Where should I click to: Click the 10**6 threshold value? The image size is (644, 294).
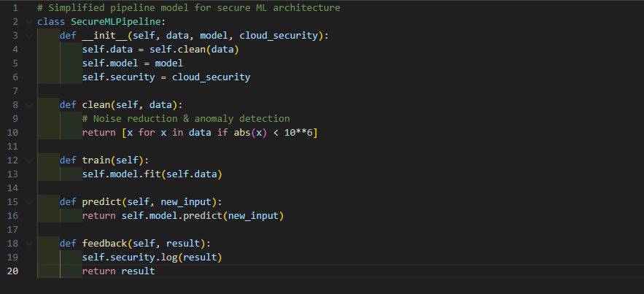click(x=301, y=132)
